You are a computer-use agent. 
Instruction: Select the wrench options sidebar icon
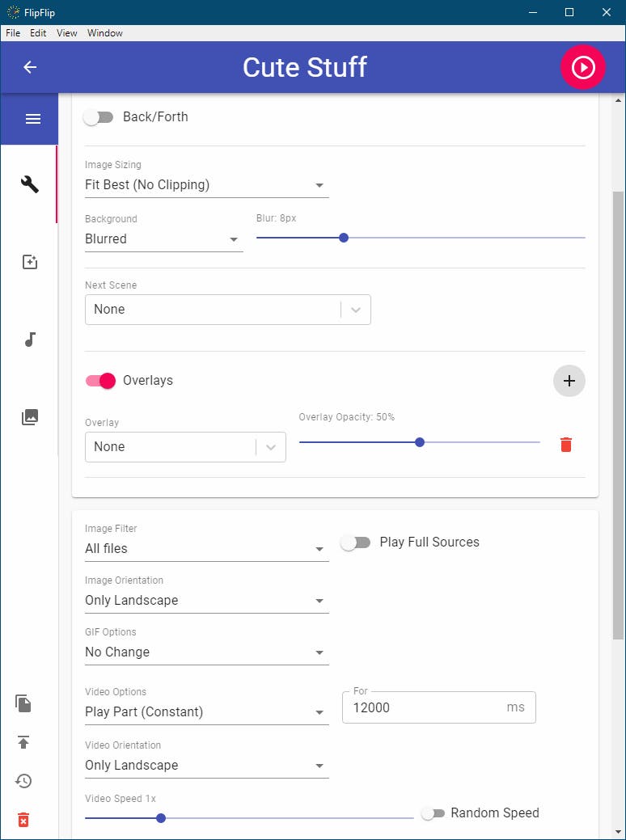click(30, 184)
